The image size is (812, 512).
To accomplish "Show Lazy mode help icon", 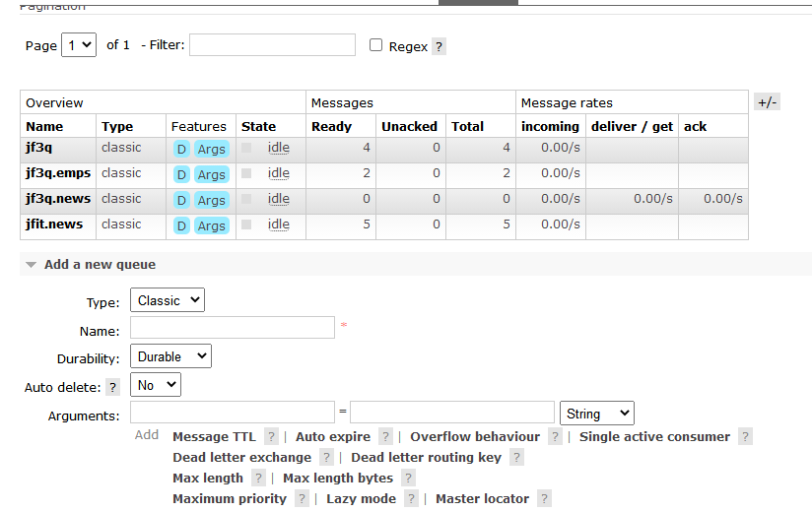I will [x=411, y=498].
